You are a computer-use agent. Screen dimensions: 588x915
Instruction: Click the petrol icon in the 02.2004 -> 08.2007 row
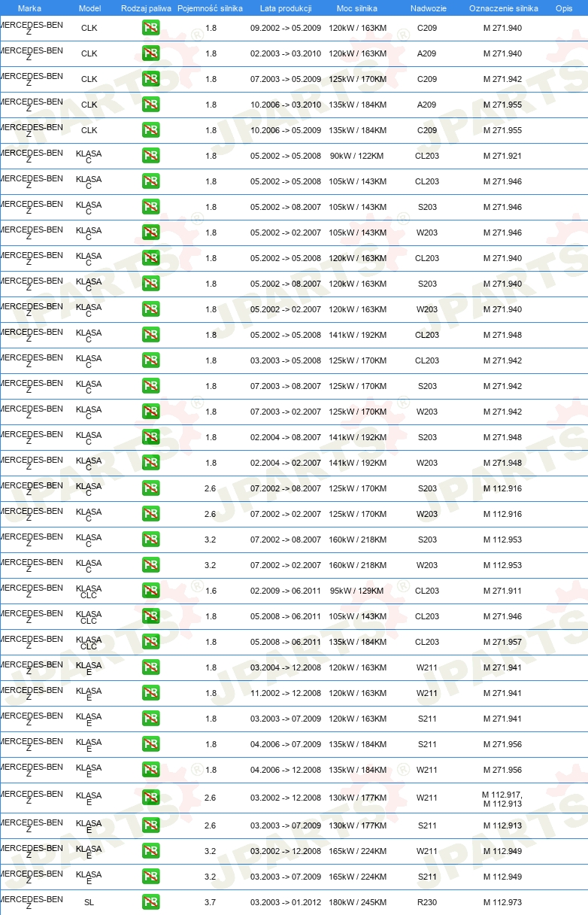(x=150, y=437)
